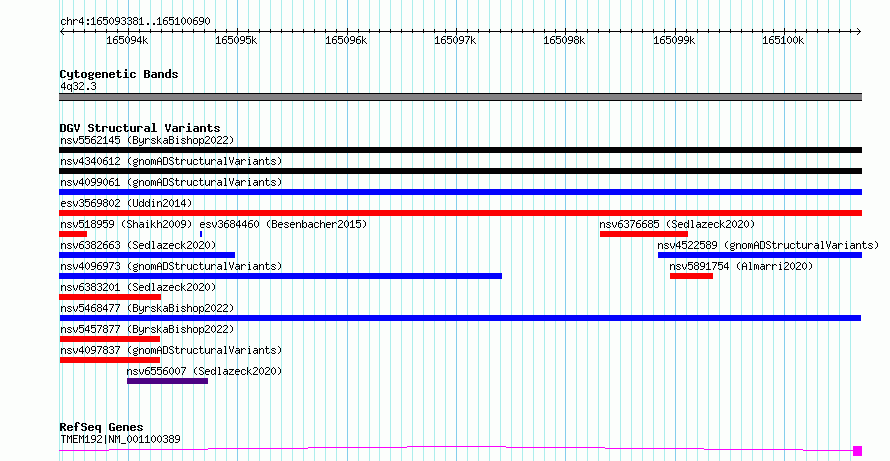Image resolution: width=890 pixels, height=461 pixels.
Task: Select the blue bar under nsv6382663
Action: tap(147, 255)
